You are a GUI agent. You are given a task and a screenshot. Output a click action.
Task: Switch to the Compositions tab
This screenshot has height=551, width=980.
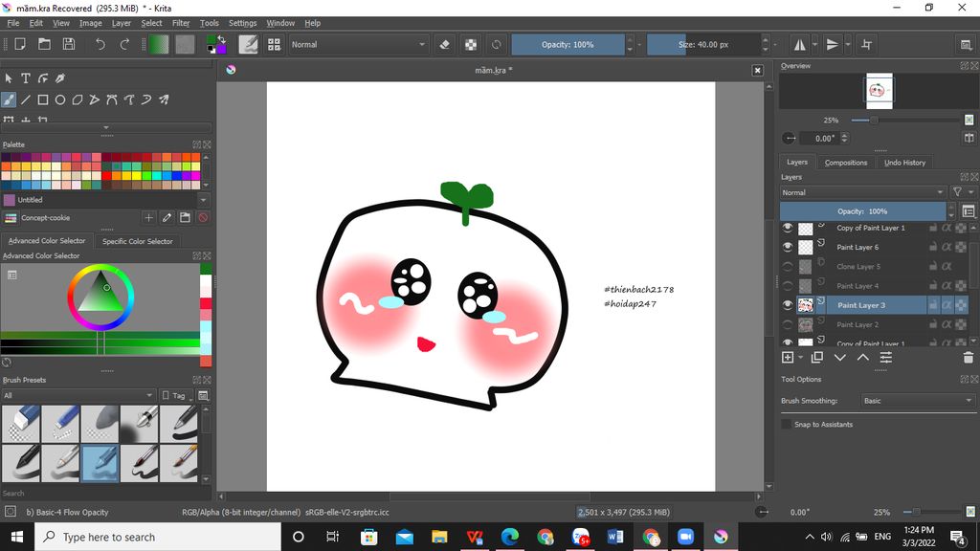coord(846,163)
